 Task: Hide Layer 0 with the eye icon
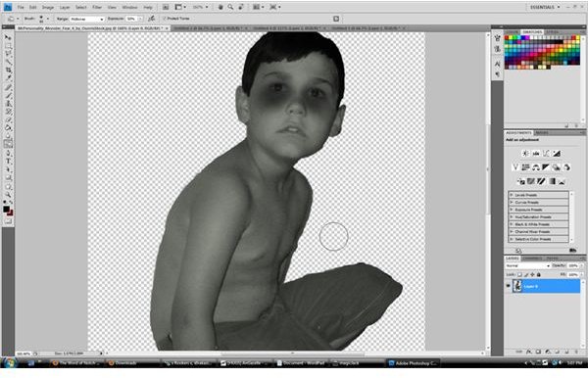[508, 286]
